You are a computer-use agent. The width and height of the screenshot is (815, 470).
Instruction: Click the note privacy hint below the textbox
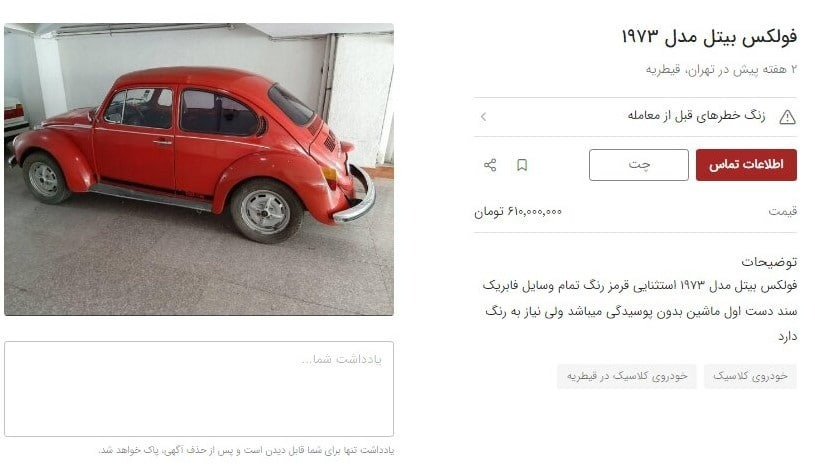coord(246,450)
